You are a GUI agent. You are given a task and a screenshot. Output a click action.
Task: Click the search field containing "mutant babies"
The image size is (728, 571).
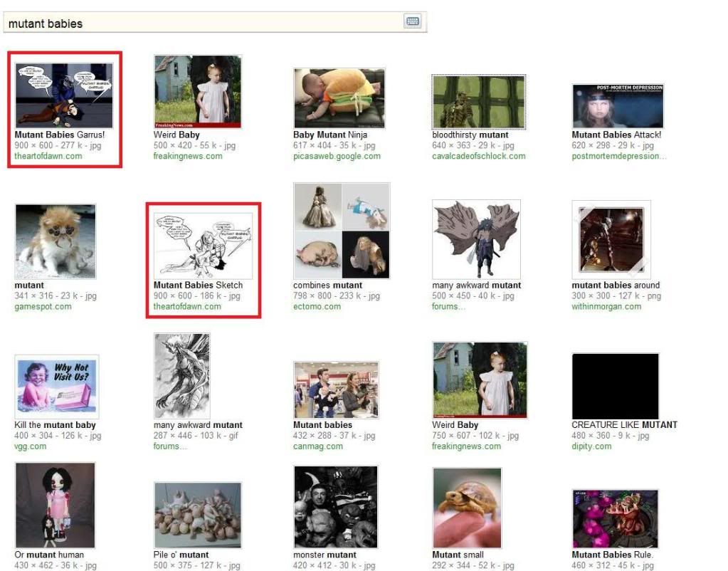click(203, 23)
